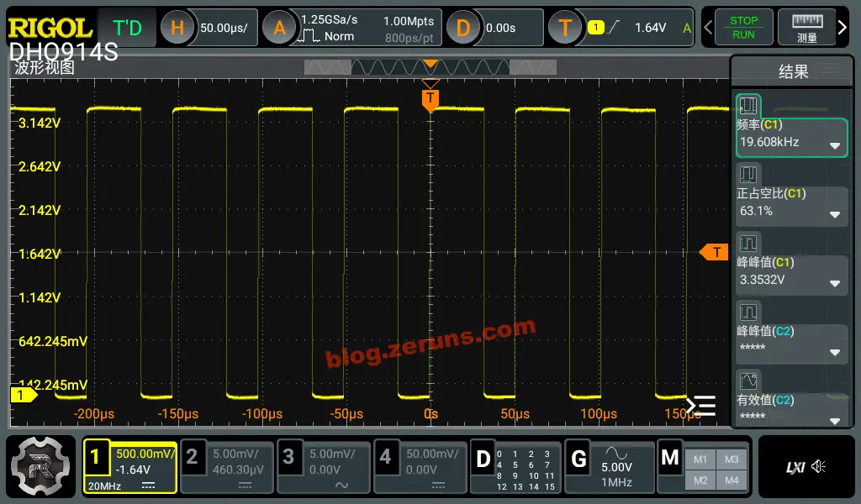Expand the C2 RMS result dropdown
This screenshot has height=504, width=861.
[835, 421]
